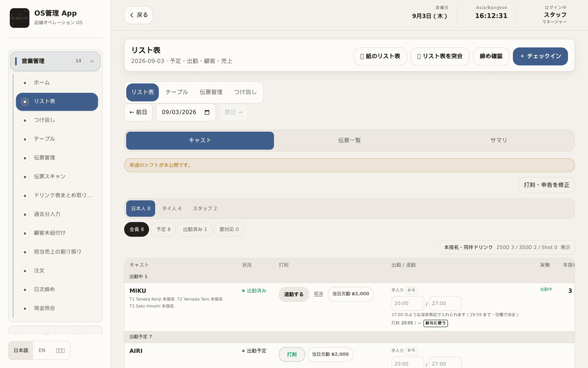Filter by 要対応 0 chip
The height and width of the screenshot is (368, 588).
[229, 229]
